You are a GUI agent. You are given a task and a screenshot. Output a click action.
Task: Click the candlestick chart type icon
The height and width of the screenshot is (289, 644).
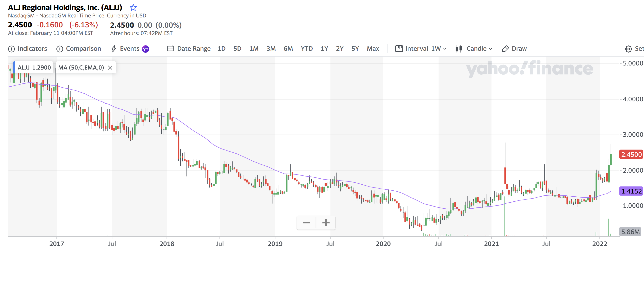[459, 49]
